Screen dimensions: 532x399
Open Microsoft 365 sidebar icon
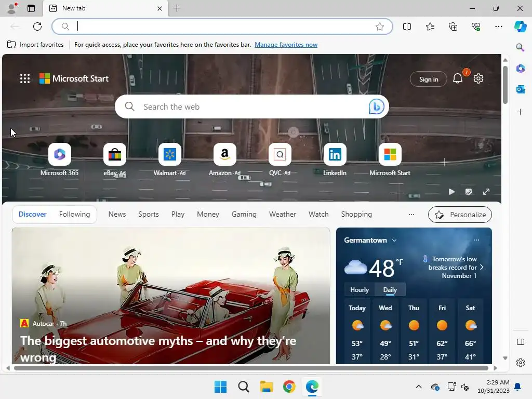click(x=521, y=69)
